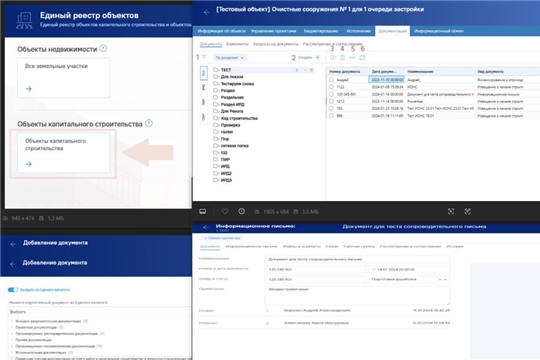The height and width of the screenshot is (360, 540).
Task: Tick the checkbox for document Андрей
Action: coord(331,80)
